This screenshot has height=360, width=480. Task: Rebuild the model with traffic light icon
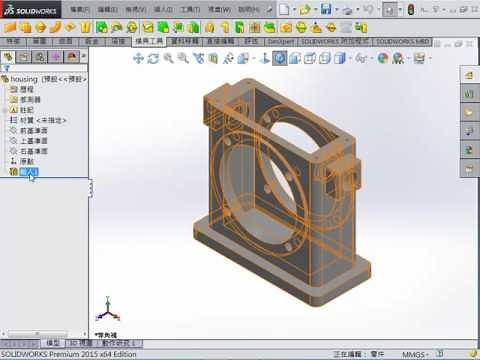pyautogui.click(x=411, y=9)
